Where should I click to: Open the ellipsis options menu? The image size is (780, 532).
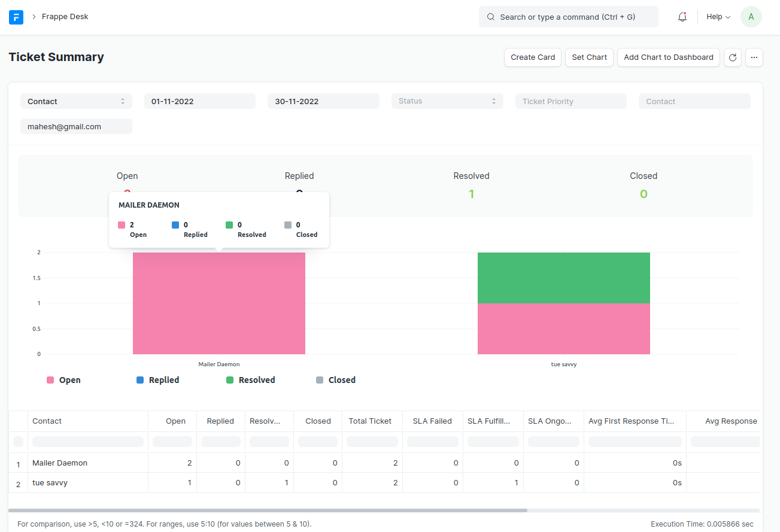tap(754, 57)
